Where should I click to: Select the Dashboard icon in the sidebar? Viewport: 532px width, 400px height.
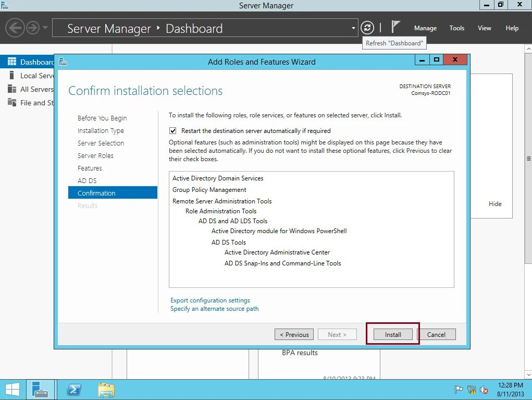(x=12, y=62)
